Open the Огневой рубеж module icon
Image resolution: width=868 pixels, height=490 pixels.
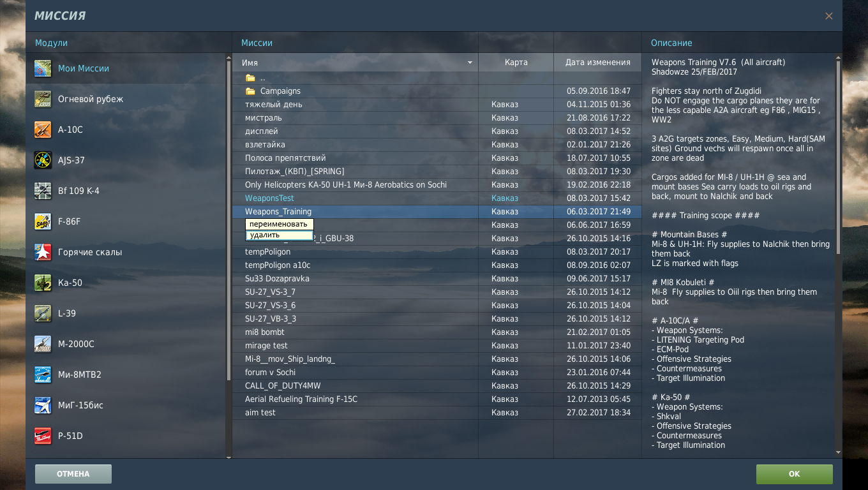coord(43,99)
